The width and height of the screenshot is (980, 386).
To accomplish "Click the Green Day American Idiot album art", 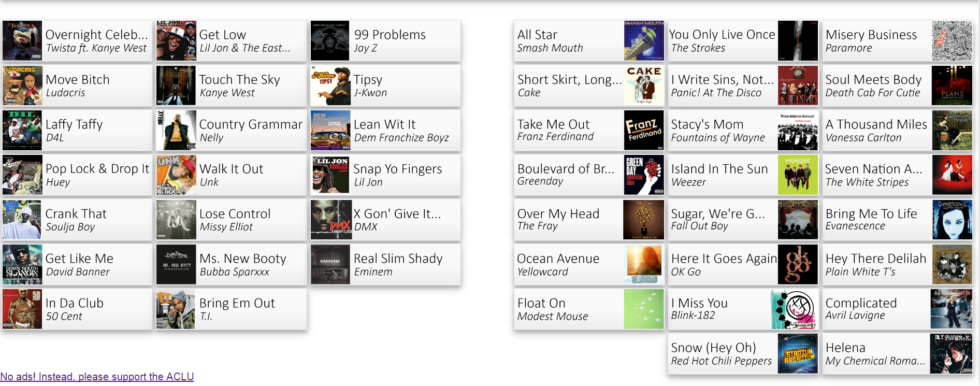I will click(x=643, y=175).
